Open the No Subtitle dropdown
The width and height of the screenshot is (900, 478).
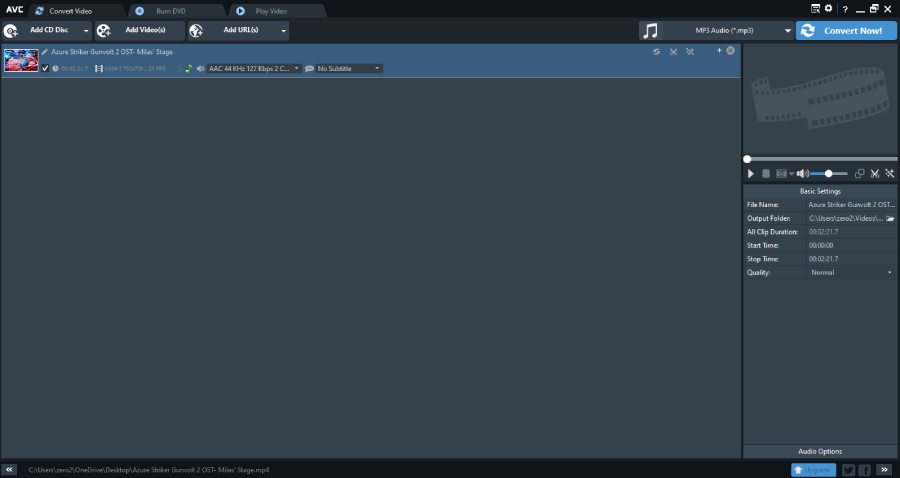click(348, 68)
